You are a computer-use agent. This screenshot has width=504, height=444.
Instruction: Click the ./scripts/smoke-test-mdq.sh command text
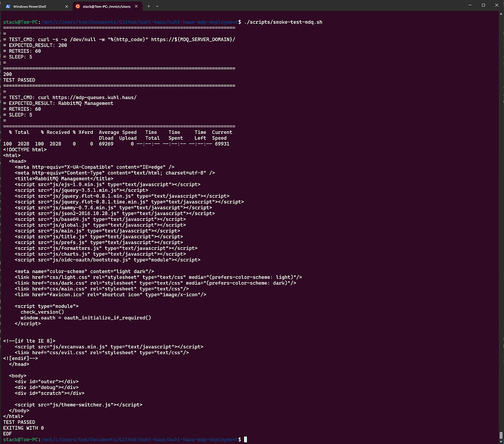click(x=283, y=22)
